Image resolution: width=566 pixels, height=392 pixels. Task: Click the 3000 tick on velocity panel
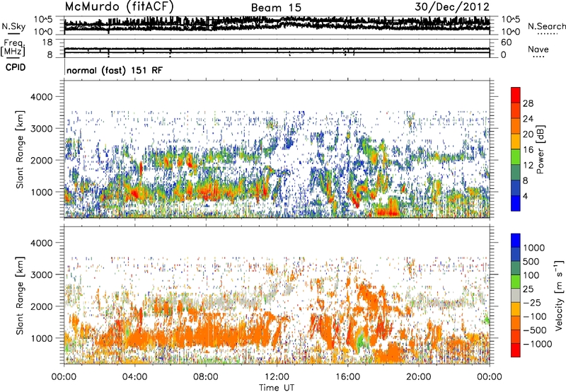point(43,275)
